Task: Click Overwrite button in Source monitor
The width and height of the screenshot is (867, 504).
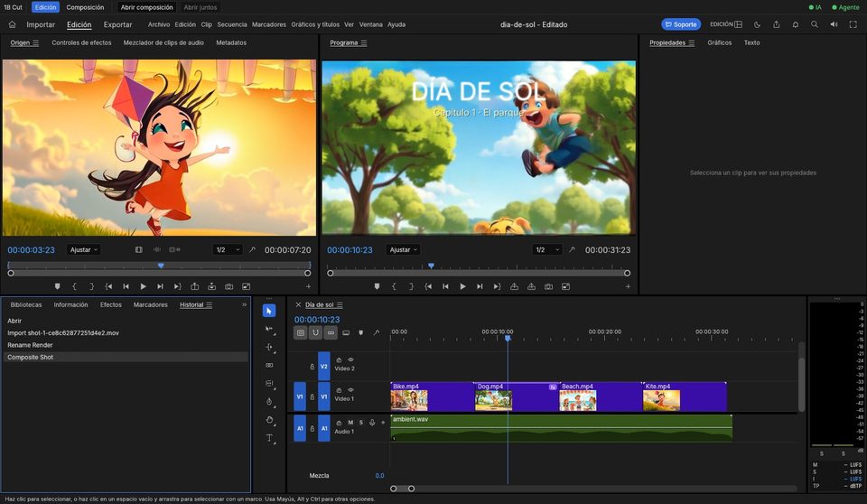Action: (x=211, y=286)
